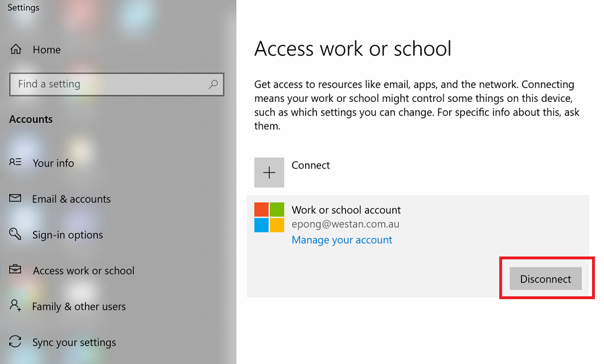Click the Microsoft logo beside the account
The image size is (604, 364).
(x=269, y=217)
